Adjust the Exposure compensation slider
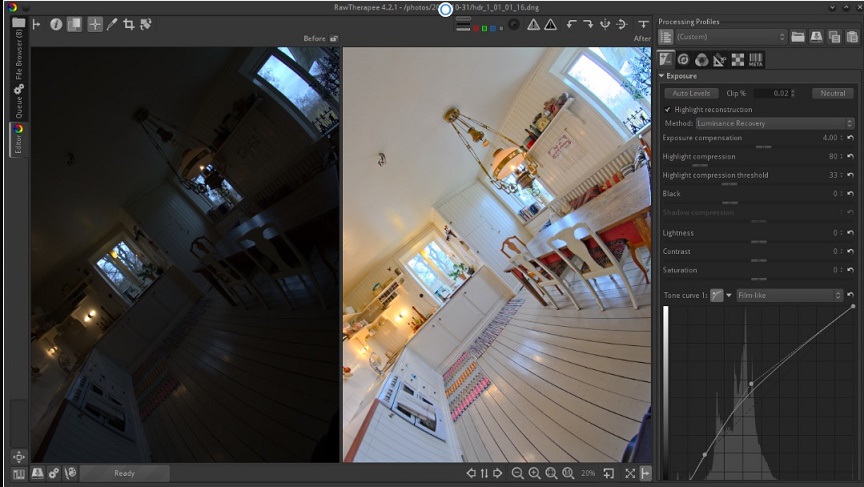 click(x=763, y=146)
